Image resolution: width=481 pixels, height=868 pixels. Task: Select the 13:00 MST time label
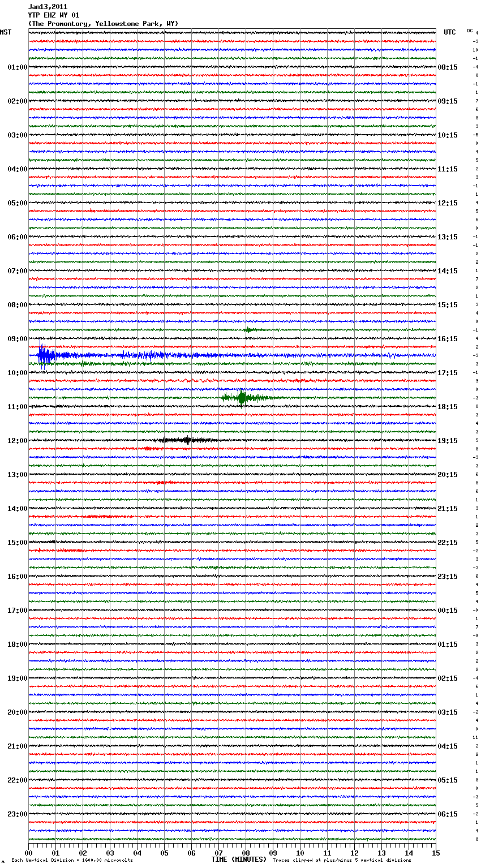[17, 475]
